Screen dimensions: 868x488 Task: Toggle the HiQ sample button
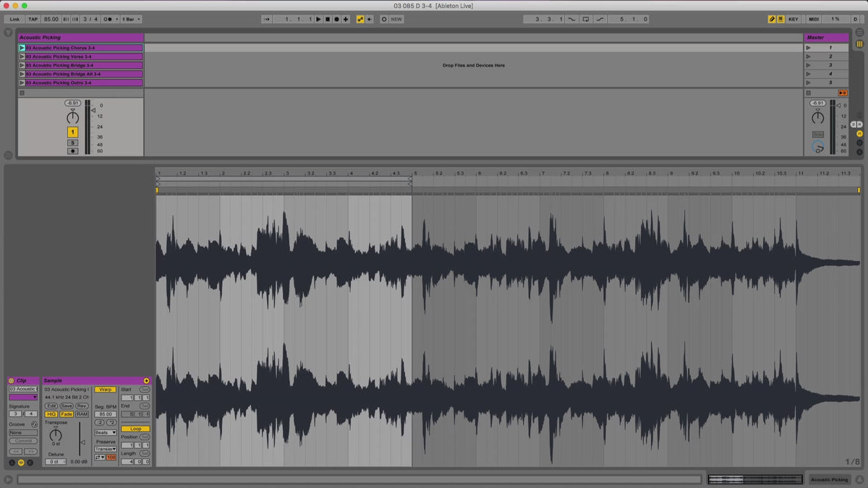tap(51, 414)
